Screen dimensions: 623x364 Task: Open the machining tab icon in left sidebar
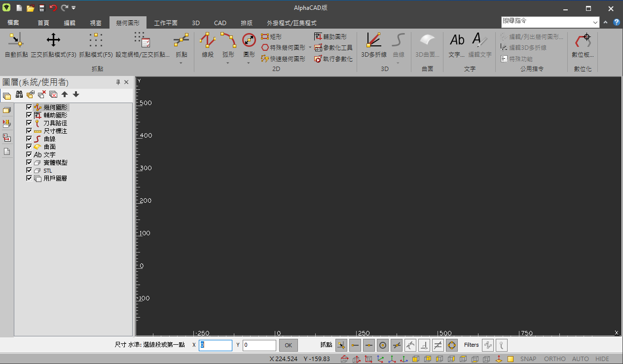7,124
